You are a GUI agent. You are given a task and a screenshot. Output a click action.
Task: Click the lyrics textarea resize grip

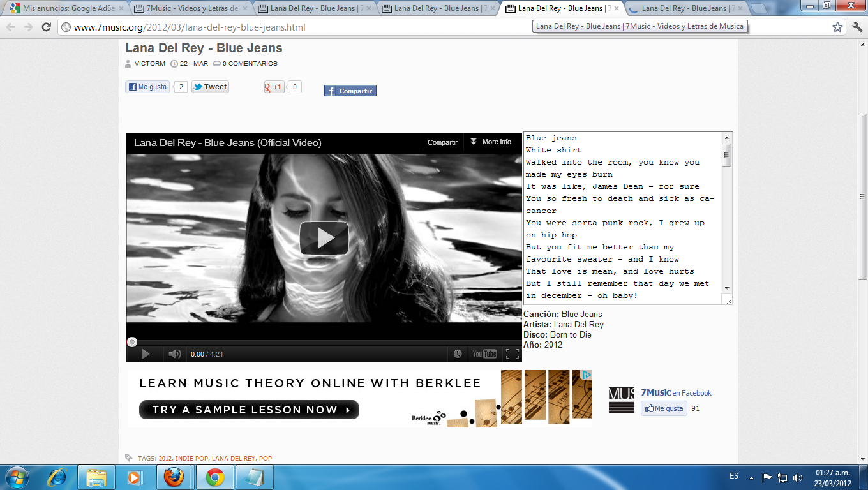tap(728, 299)
